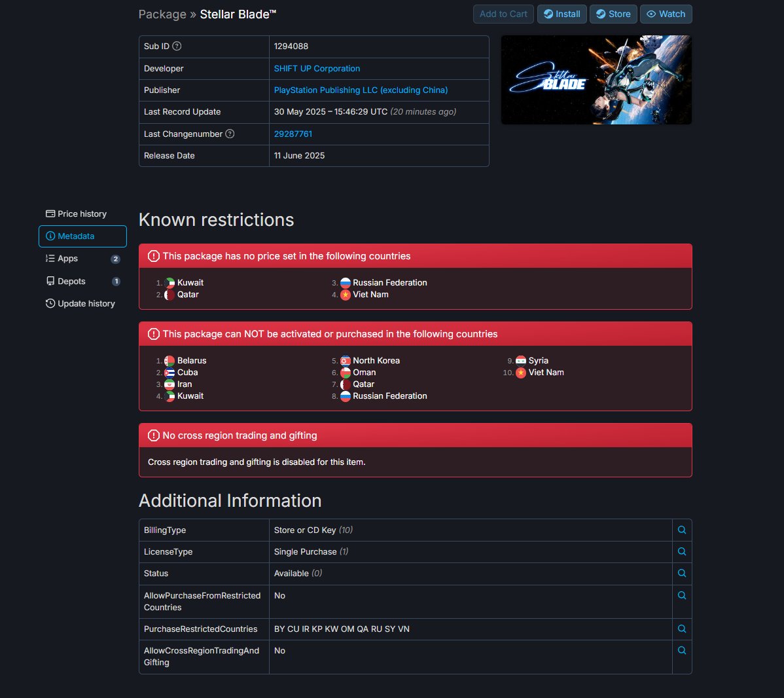Click Kuwait in no-price countries list
Image resolution: width=784 pixels, height=698 pixels.
[x=190, y=283]
